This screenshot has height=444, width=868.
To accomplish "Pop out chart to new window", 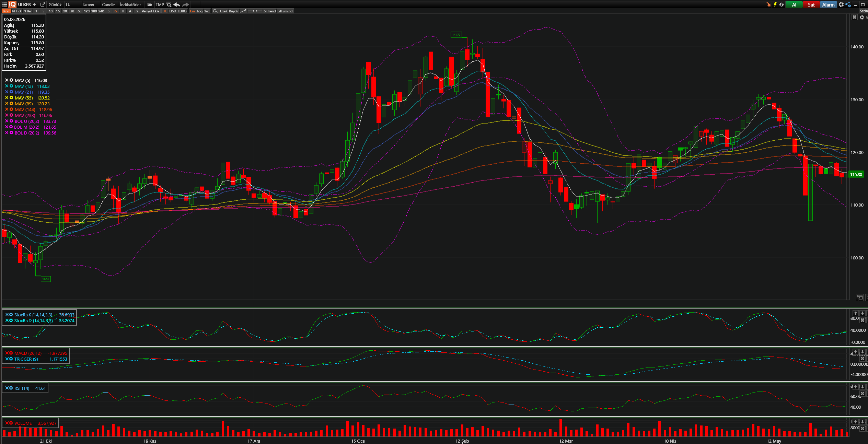I will tap(43, 4).
